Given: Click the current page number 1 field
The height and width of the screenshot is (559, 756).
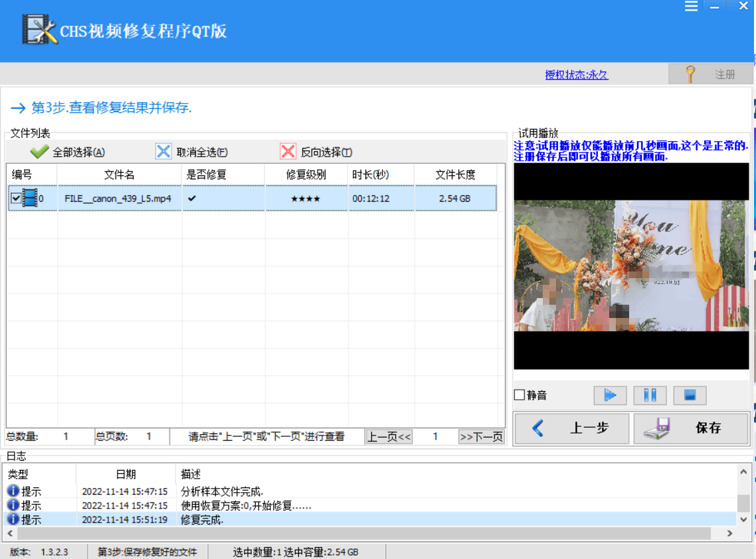Looking at the screenshot, I should [x=435, y=437].
